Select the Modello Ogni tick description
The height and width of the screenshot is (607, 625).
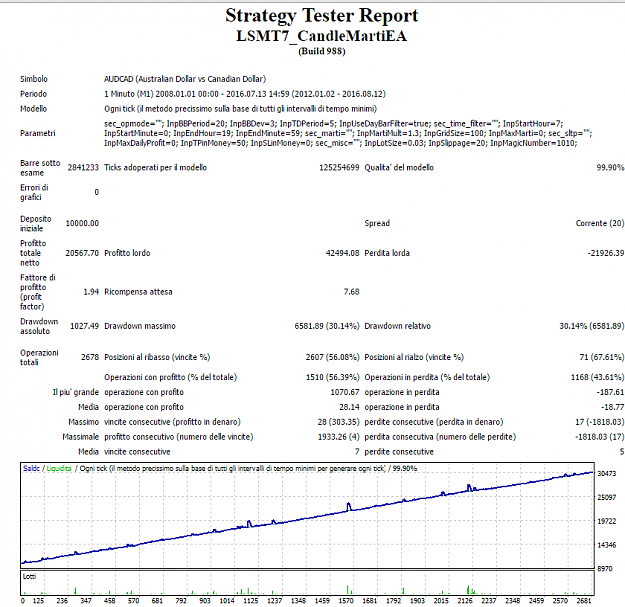[x=240, y=109]
